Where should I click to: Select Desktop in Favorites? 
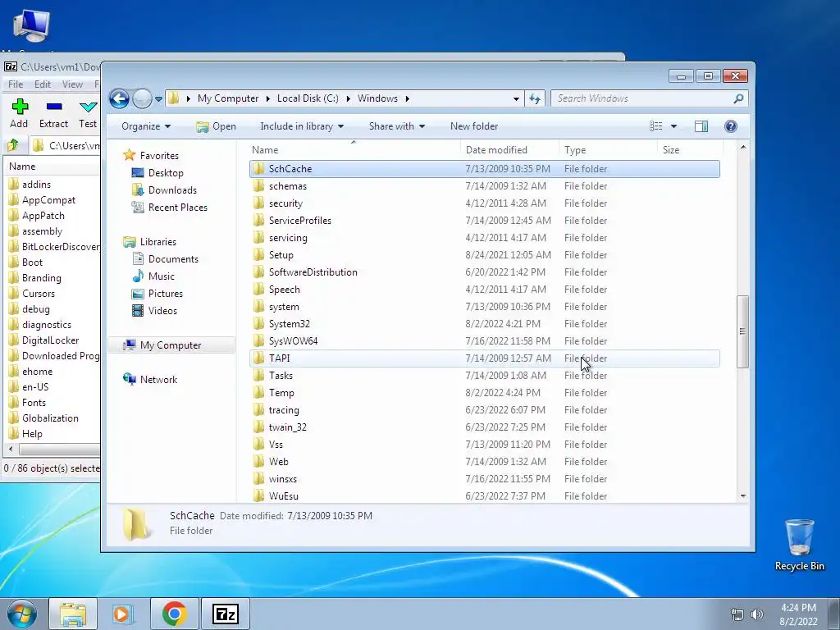coord(157,173)
